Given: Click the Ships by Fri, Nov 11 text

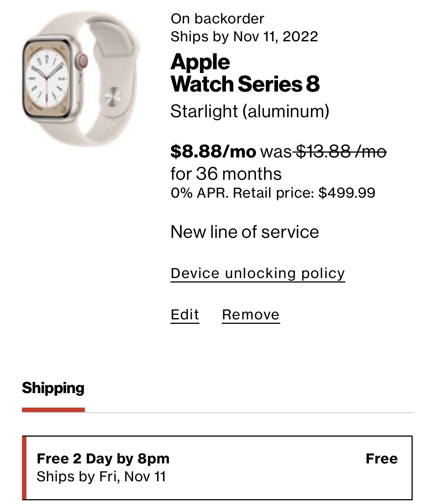Looking at the screenshot, I should (101, 476).
